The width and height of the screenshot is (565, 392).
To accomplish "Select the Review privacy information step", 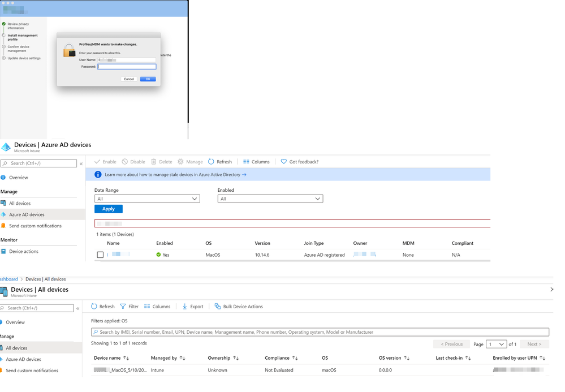I will 18,26.
